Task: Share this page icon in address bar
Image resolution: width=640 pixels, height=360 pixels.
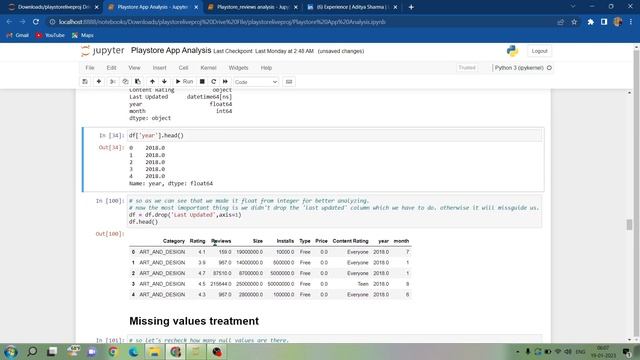Action: pyautogui.click(x=560, y=22)
